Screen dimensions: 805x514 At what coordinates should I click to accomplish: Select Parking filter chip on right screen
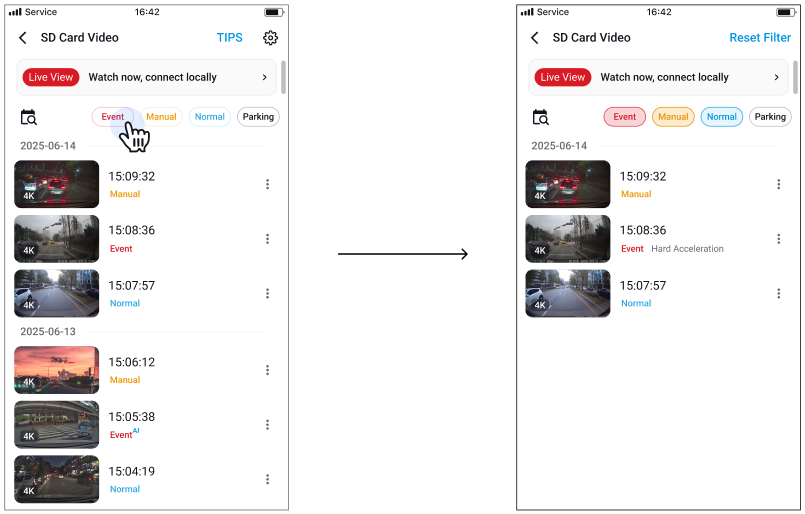tap(770, 117)
